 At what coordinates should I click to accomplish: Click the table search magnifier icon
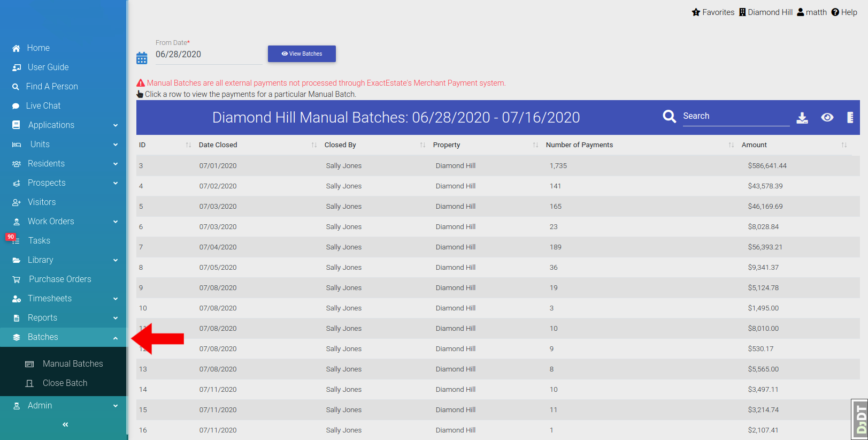tap(670, 116)
